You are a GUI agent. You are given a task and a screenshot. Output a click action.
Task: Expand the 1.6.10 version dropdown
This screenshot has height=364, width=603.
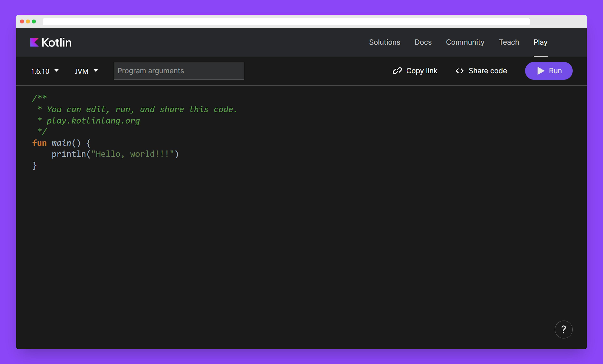pyautogui.click(x=45, y=71)
